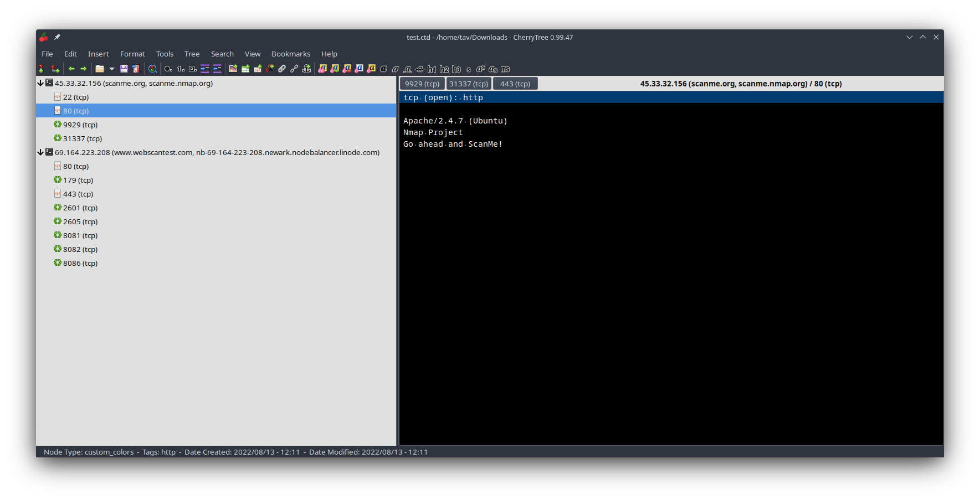
Task: Go forward to next visited node
Action: (84, 69)
